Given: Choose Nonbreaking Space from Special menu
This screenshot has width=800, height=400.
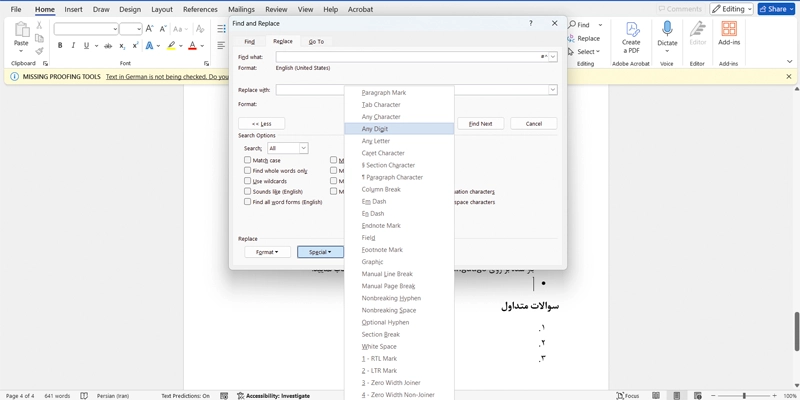Looking at the screenshot, I should pyautogui.click(x=399, y=310).
